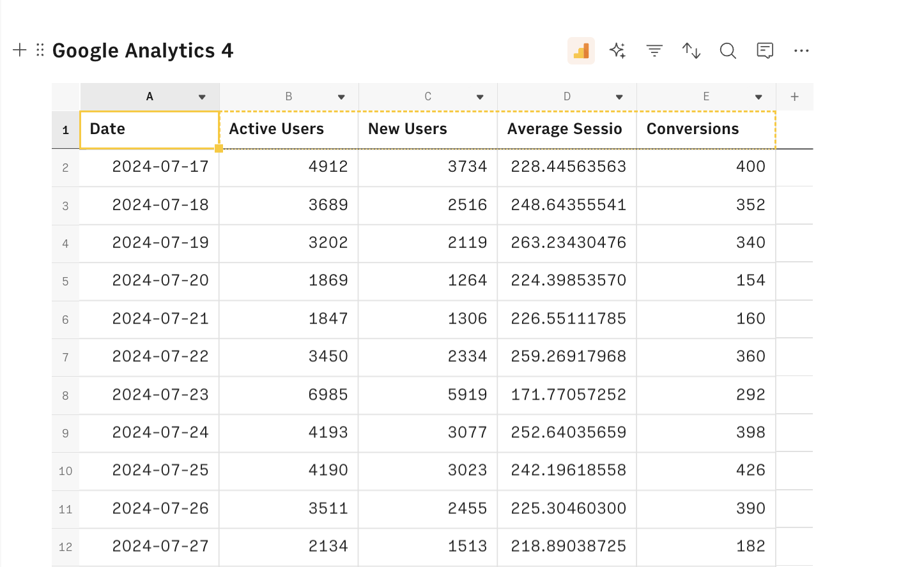Viewport: 924px width, 567px height.
Task: Open column B dropdown arrow
Action: click(x=341, y=97)
